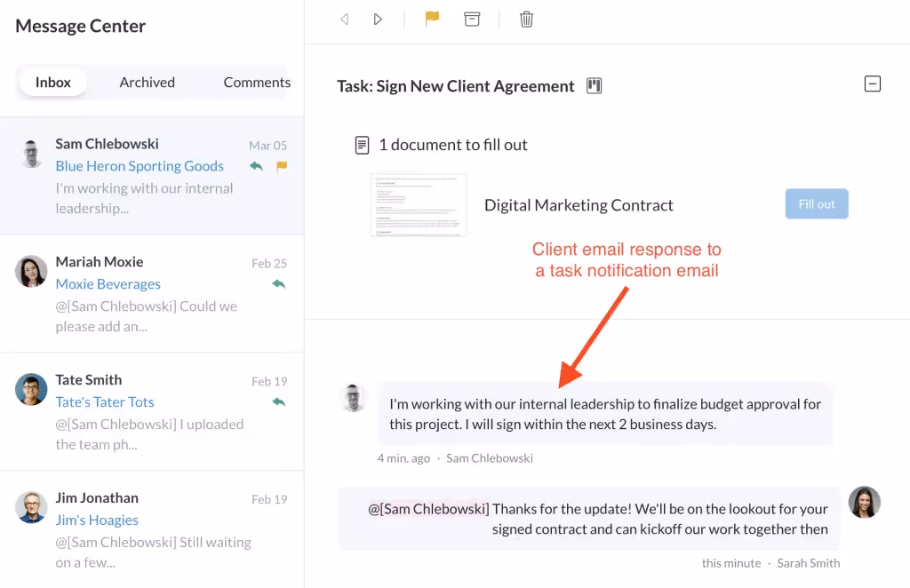Open Moxie Beverages link

point(108,284)
